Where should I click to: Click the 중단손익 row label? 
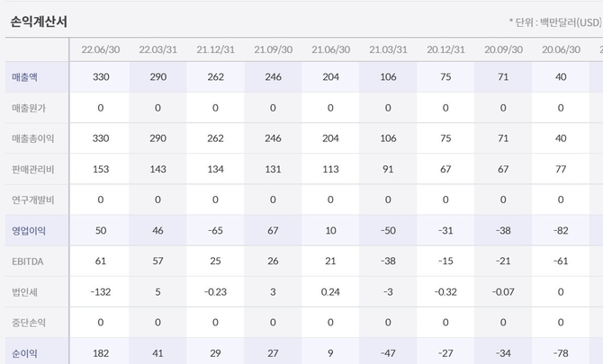(29, 323)
